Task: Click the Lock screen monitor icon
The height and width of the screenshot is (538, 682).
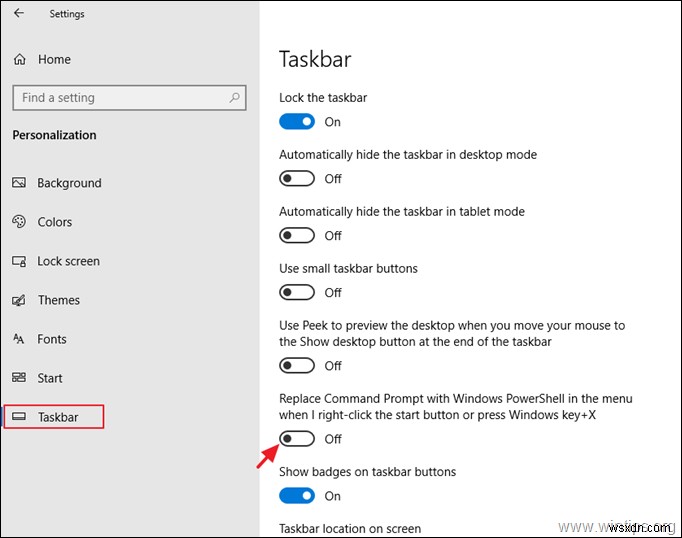Action: click(x=19, y=261)
